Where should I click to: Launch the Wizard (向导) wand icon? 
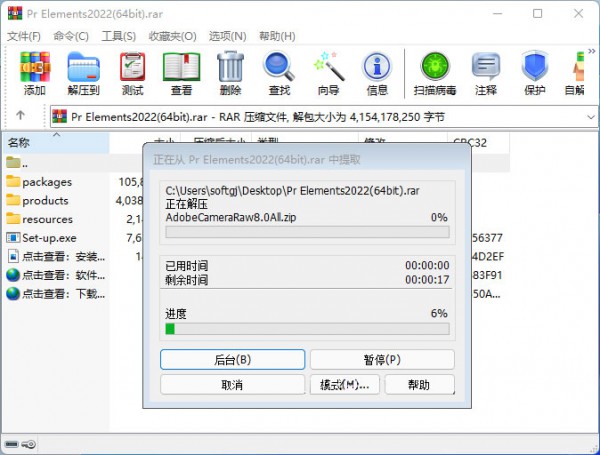tap(328, 67)
